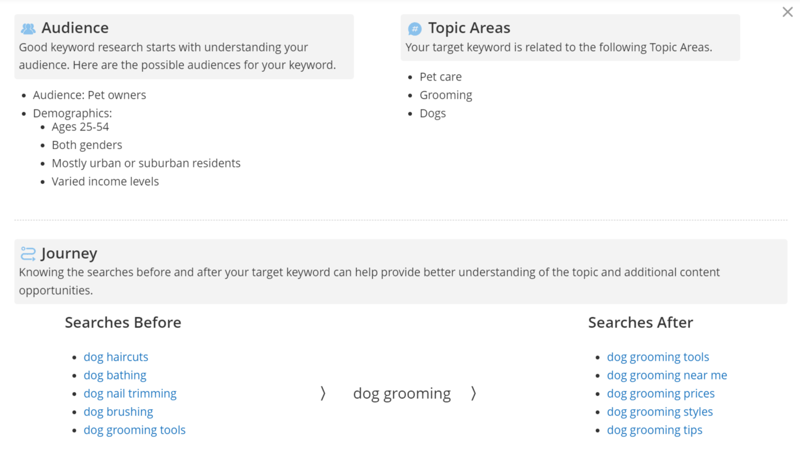Image resolution: width=800 pixels, height=459 pixels.
Task: Click the Audience people icon
Action: [x=28, y=29]
